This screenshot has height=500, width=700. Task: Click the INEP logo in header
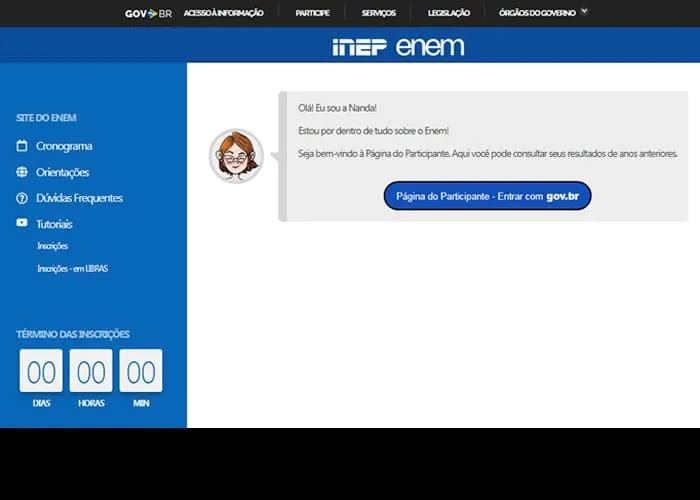click(x=359, y=47)
